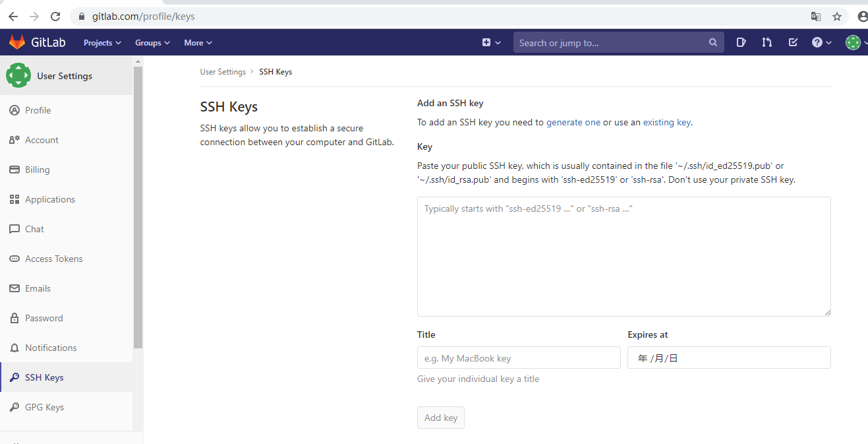Viewport: 868px width, 444px height.
Task: Click User Settings breadcrumb link
Action: pos(223,72)
